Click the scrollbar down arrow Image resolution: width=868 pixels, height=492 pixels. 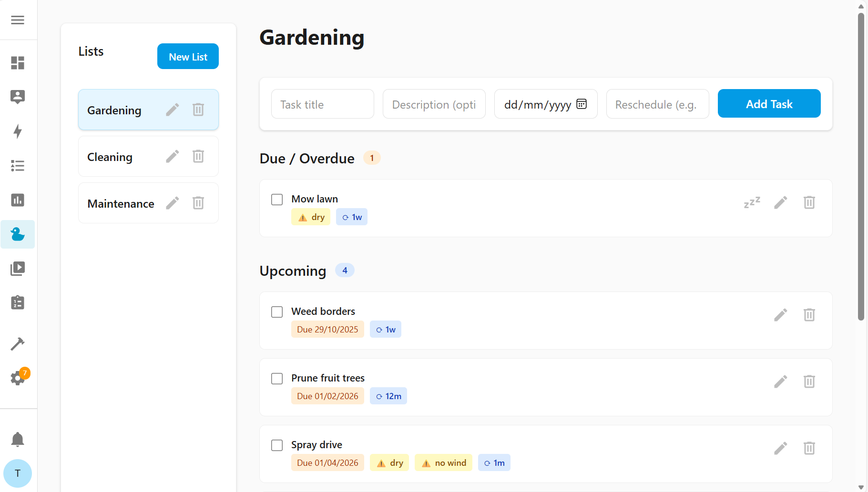(861, 487)
